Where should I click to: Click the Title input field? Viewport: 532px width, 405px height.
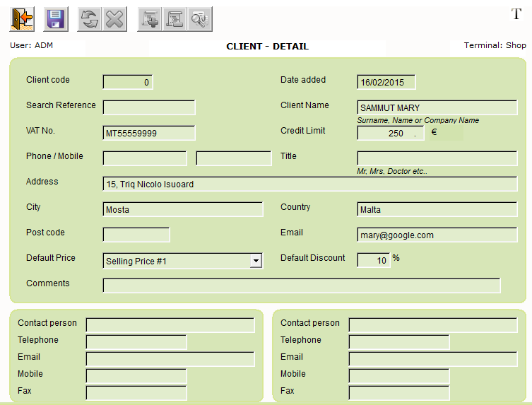[x=437, y=158]
